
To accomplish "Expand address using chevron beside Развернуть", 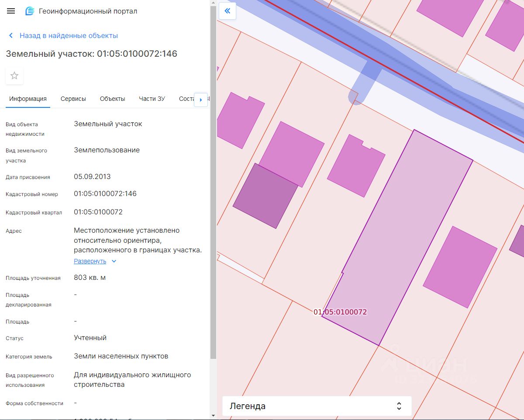I will 114,261.
